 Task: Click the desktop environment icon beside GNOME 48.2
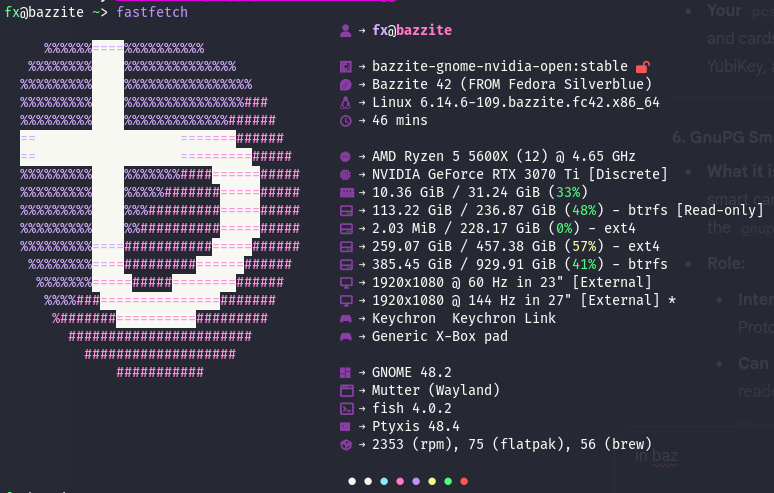coord(346,373)
